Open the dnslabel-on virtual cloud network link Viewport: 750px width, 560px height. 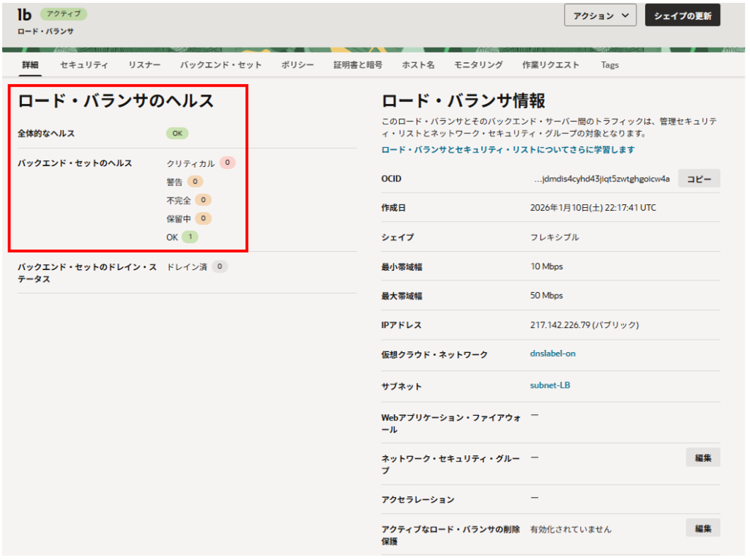point(552,354)
